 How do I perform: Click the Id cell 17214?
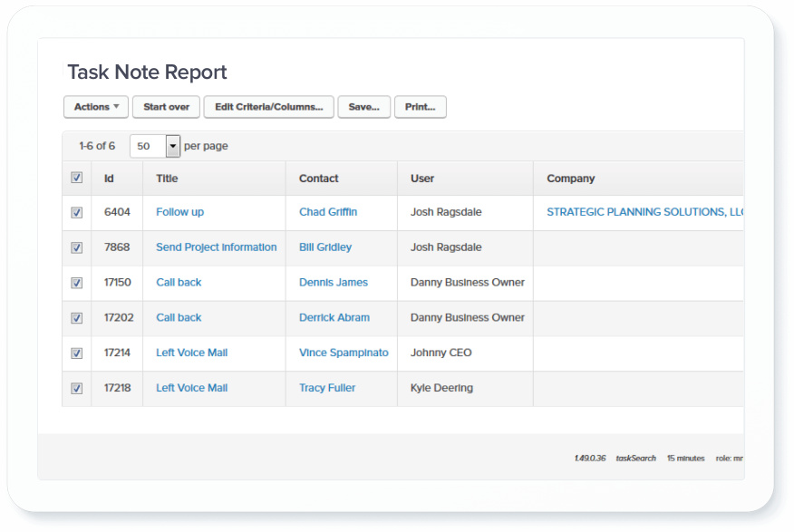pos(117,353)
